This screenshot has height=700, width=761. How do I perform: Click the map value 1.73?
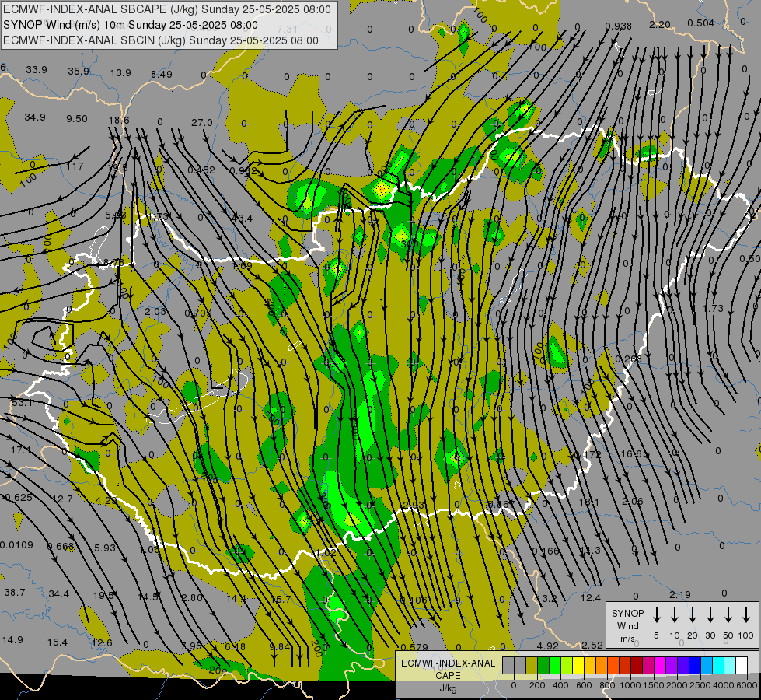714,309
